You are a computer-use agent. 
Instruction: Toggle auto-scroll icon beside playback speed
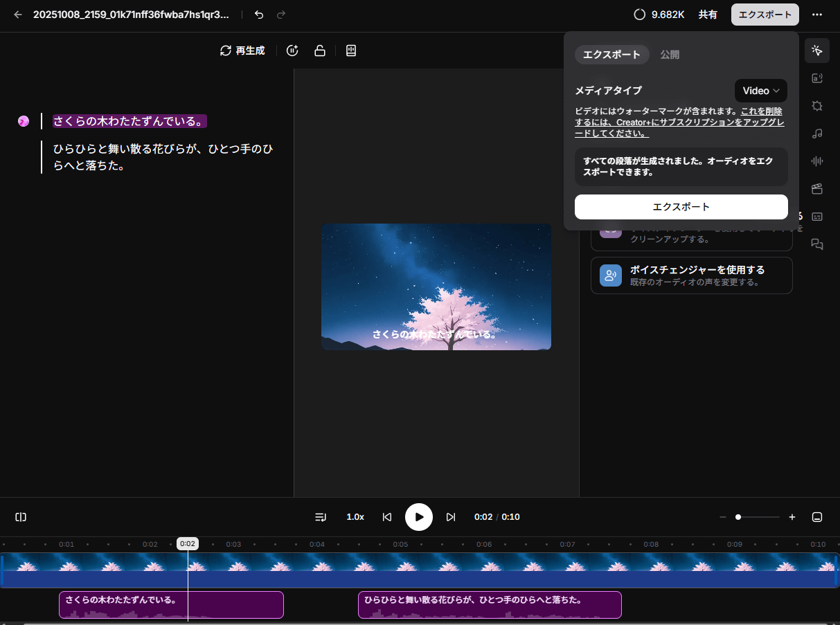(321, 517)
